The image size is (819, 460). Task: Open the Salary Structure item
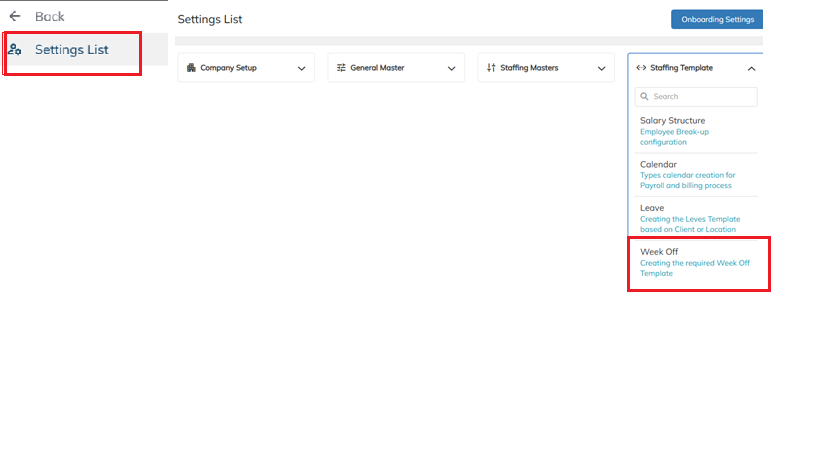point(696,131)
